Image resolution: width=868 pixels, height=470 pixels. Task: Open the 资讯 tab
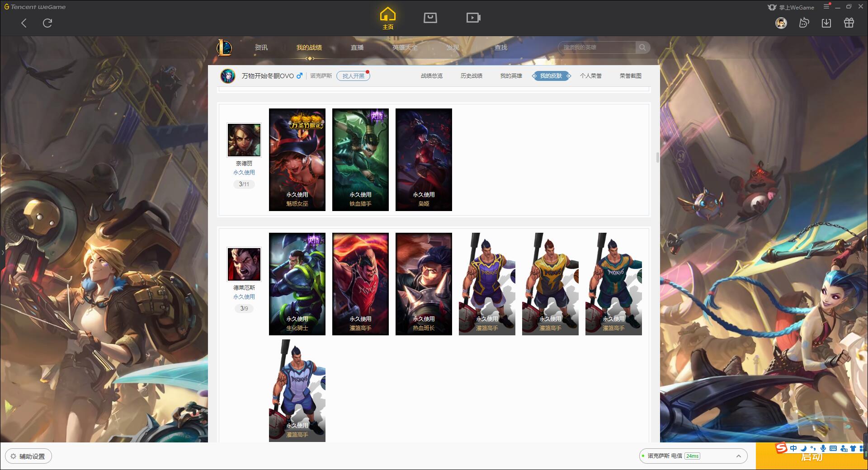(x=261, y=47)
